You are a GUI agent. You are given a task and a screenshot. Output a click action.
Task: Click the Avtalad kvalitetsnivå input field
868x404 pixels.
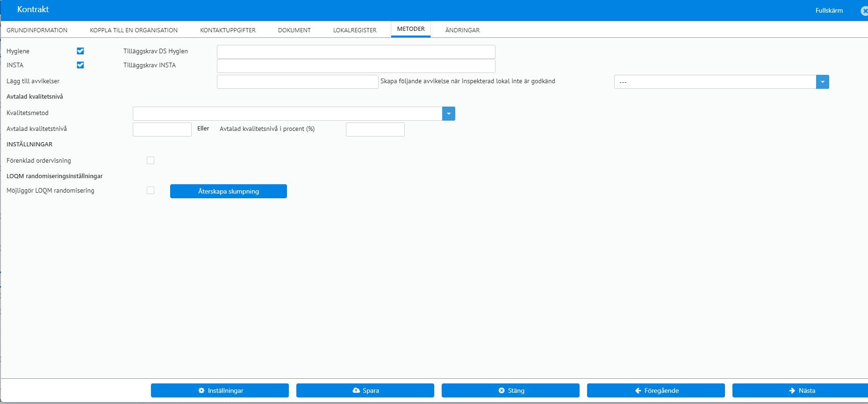tap(162, 130)
